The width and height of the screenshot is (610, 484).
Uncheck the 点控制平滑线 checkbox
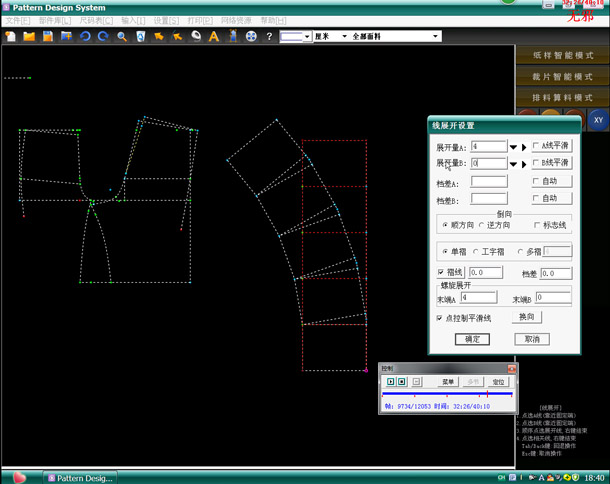439,318
